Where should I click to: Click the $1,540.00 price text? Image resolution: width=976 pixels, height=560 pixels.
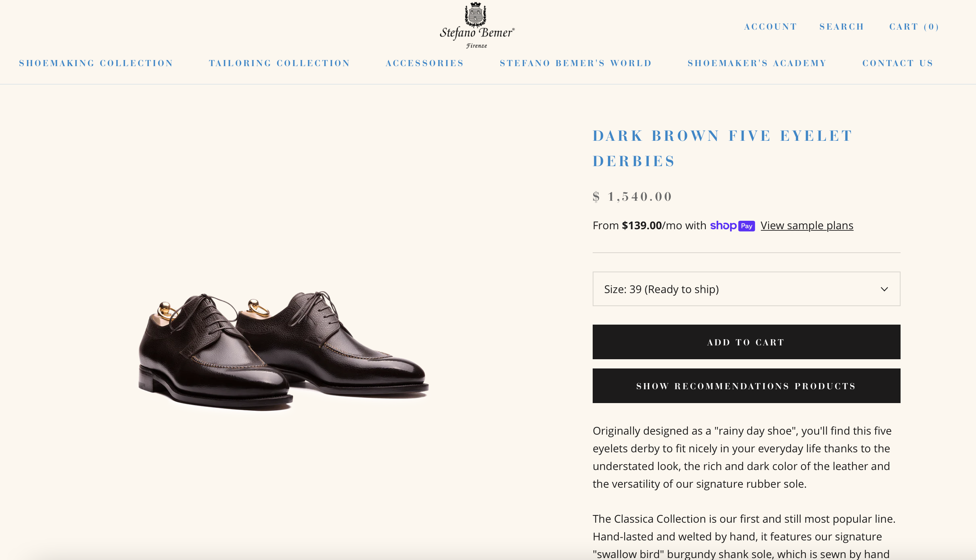tap(632, 196)
